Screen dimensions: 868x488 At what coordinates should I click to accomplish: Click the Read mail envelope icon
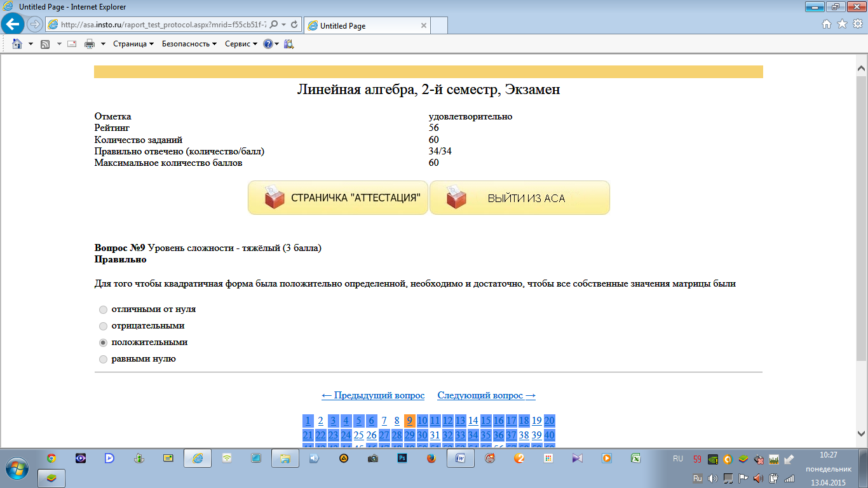tap(72, 44)
